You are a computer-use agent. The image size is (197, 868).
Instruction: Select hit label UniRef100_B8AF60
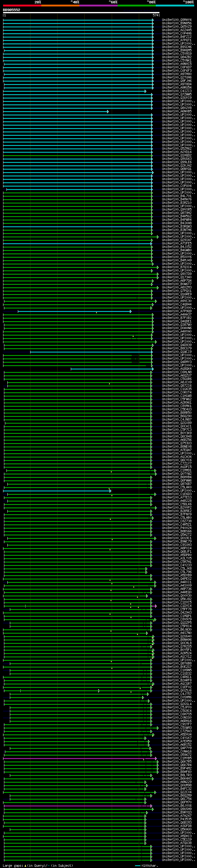point(177,772)
